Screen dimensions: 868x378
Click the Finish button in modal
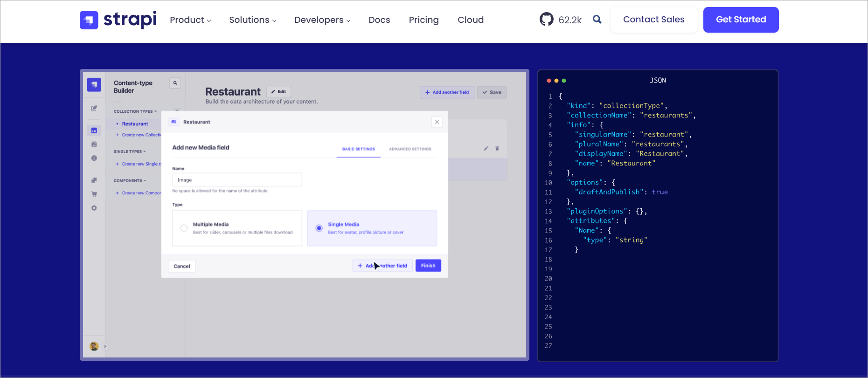click(428, 266)
